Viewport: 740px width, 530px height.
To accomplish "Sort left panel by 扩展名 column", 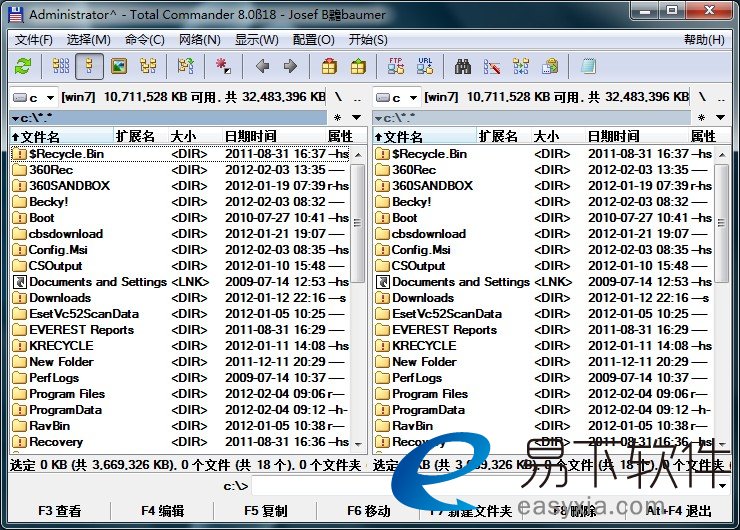I will tap(141, 137).
